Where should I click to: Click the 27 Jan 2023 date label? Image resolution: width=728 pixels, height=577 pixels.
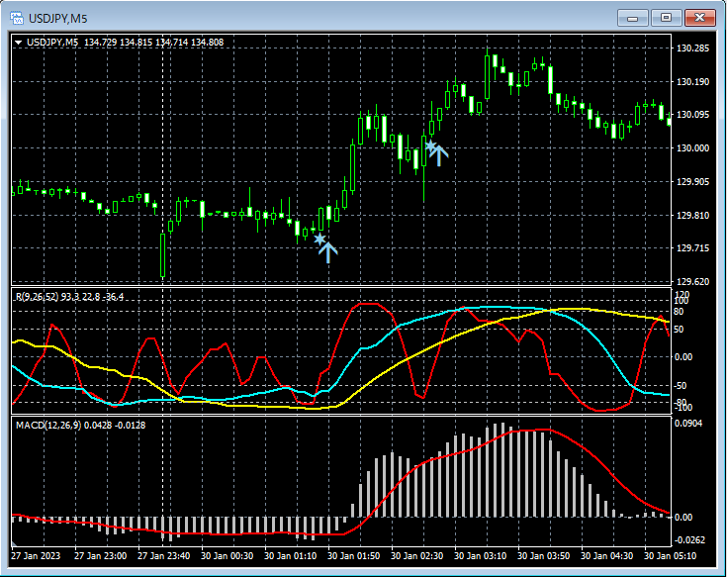pyautogui.click(x=37, y=556)
